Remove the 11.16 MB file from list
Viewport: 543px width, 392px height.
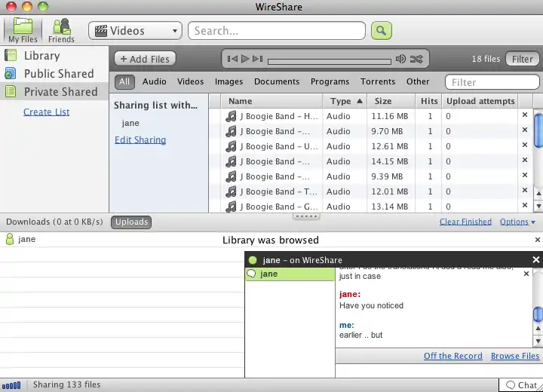(x=525, y=115)
